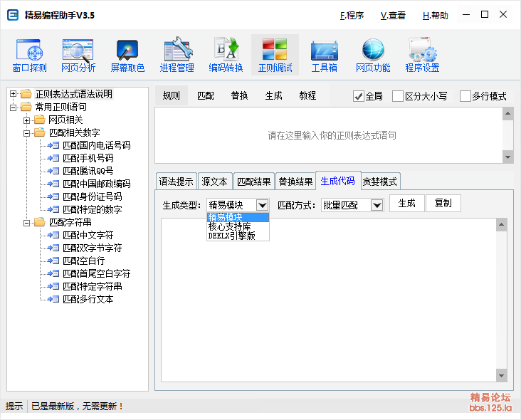Viewport: 521px width, 420px height.
Task: Open the 进程管理 process manager
Action: point(177,56)
